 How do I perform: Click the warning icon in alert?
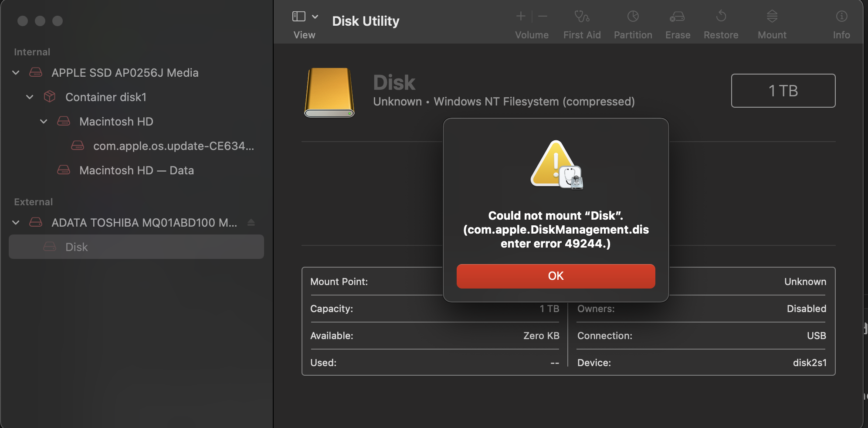point(556,164)
